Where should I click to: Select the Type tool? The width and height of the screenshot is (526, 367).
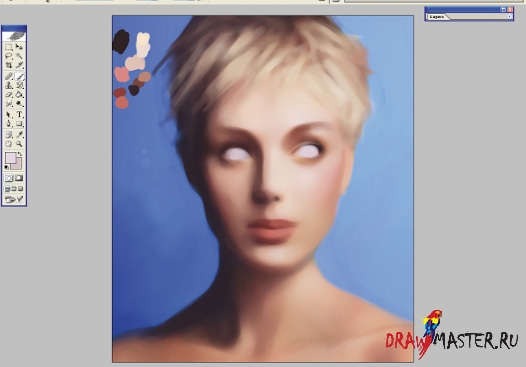(19, 115)
